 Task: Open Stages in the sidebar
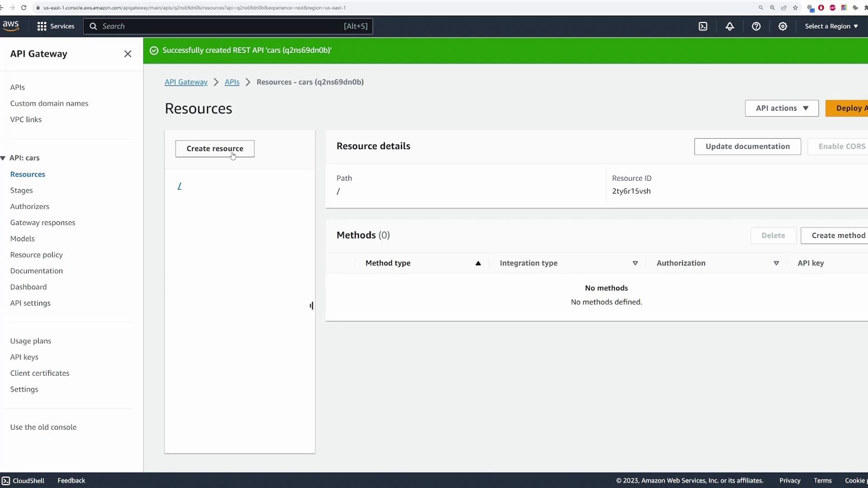(x=22, y=191)
